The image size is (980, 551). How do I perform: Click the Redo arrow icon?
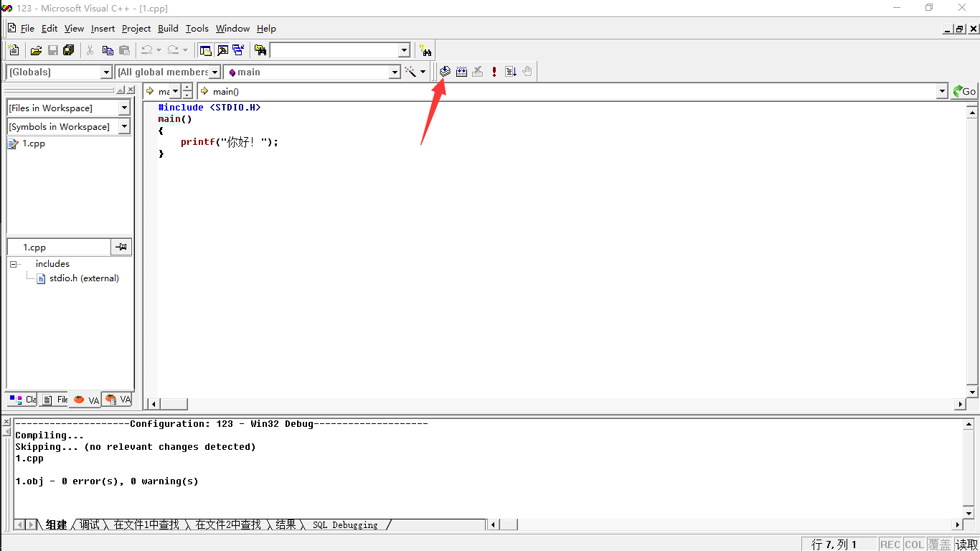click(x=173, y=50)
